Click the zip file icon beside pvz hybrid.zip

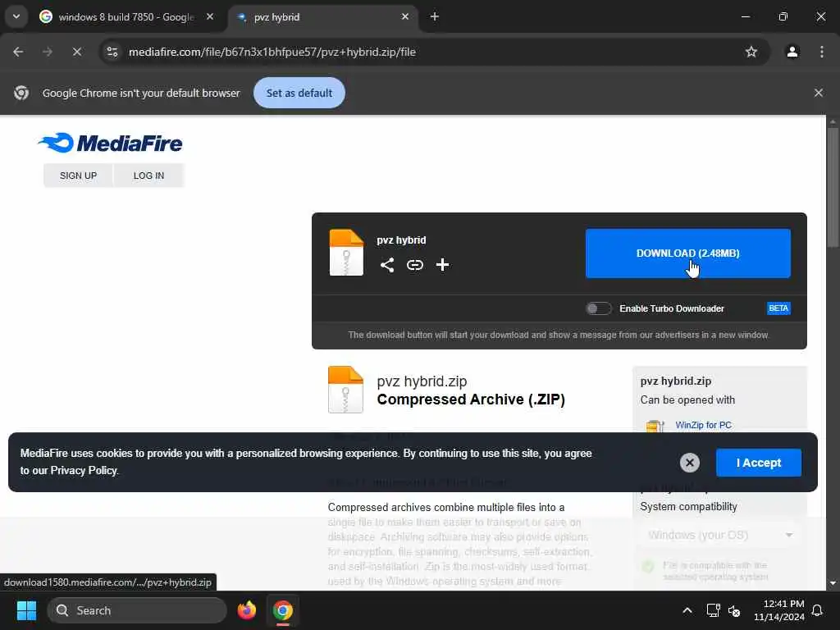pos(345,390)
